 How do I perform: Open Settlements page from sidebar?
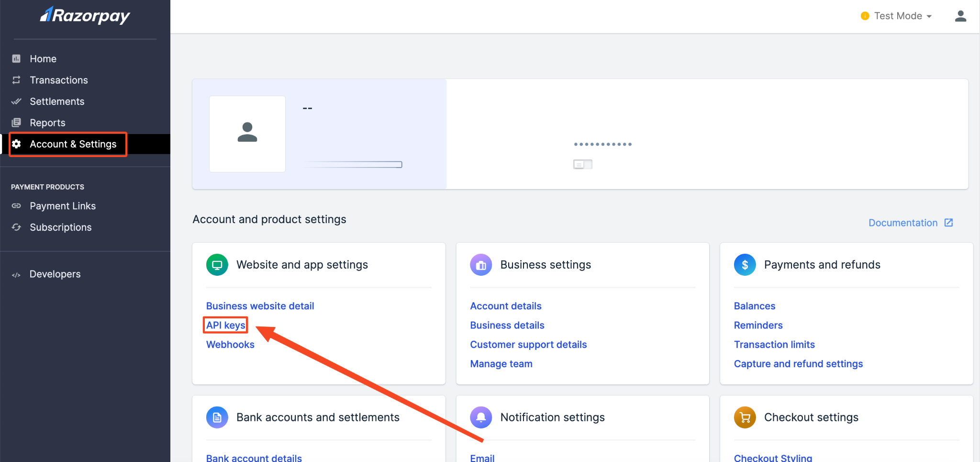click(56, 101)
